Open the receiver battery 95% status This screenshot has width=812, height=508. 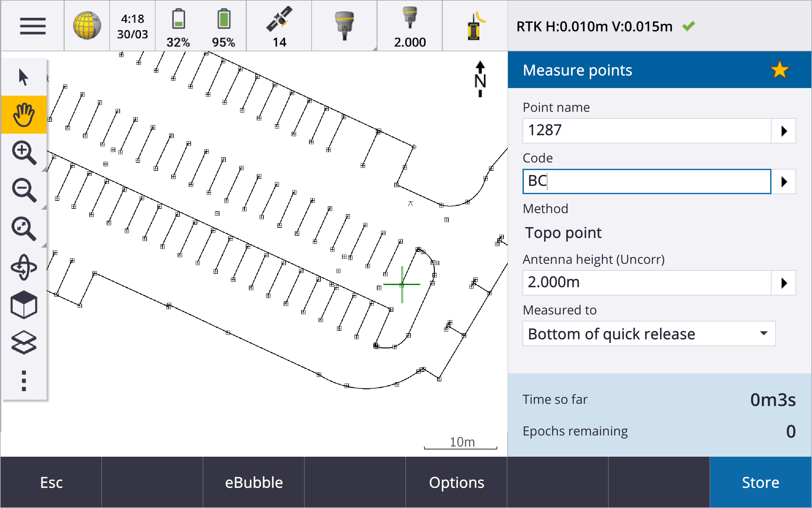click(x=223, y=28)
